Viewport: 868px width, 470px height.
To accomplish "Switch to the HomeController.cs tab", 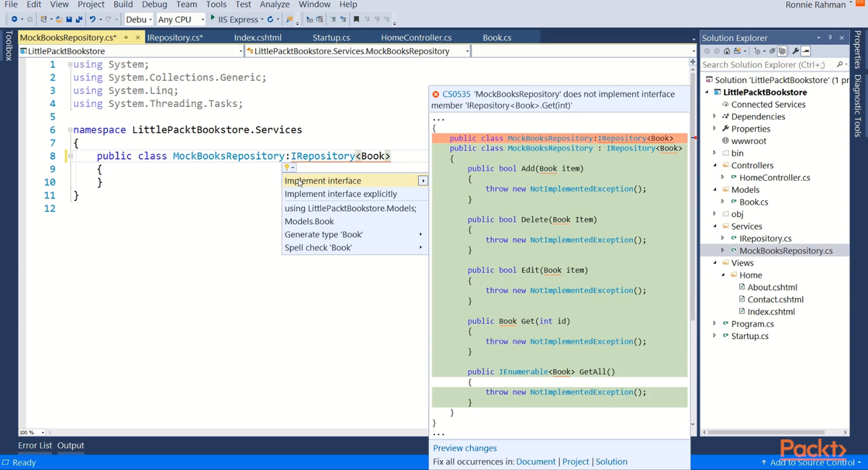I will [x=416, y=38].
